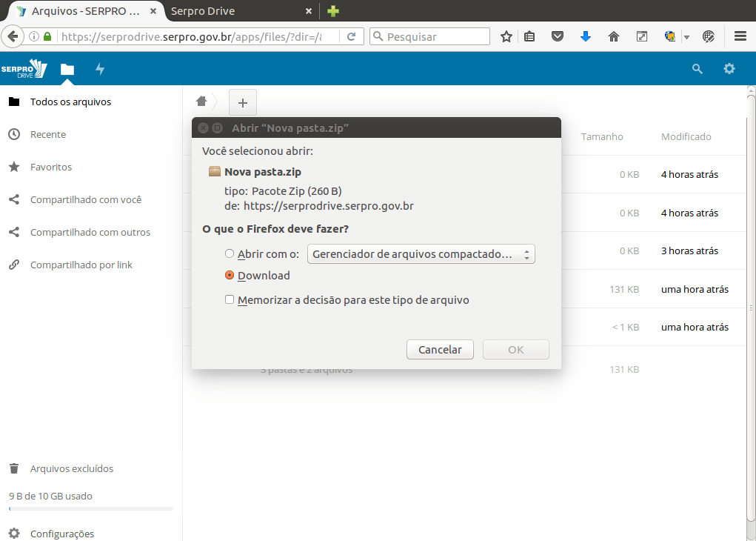Click the screenshot/expand toolbar icon

[x=642, y=36]
